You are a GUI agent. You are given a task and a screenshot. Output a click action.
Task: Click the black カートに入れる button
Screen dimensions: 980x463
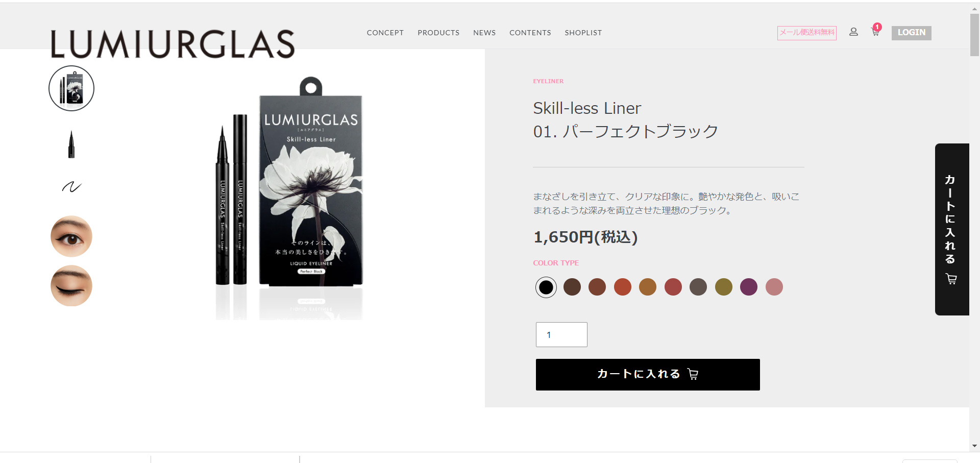[x=648, y=375]
